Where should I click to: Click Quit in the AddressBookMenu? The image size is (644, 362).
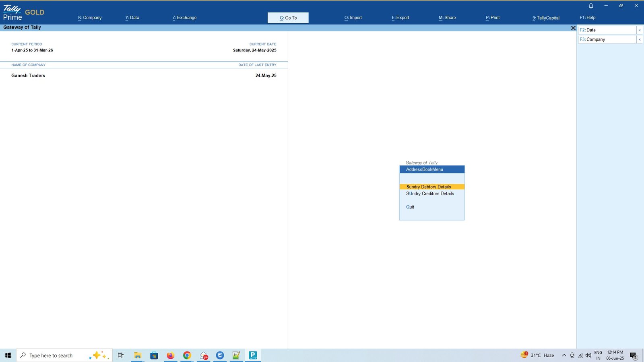point(410,207)
